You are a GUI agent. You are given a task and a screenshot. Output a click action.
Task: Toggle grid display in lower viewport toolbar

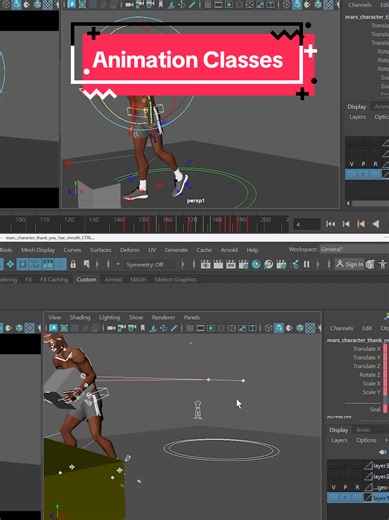[x=189, y=328]
